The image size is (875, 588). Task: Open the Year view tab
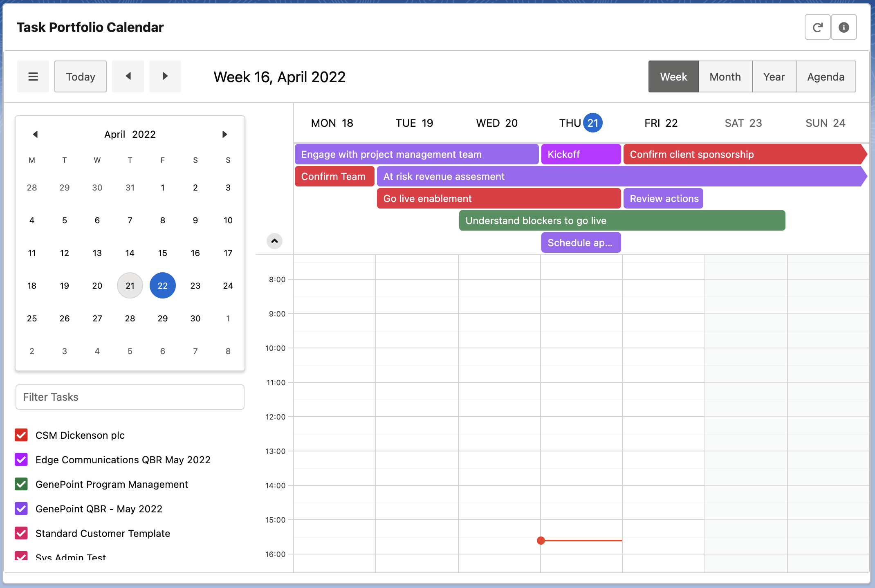pyautogui.click(x=774, y=76)
